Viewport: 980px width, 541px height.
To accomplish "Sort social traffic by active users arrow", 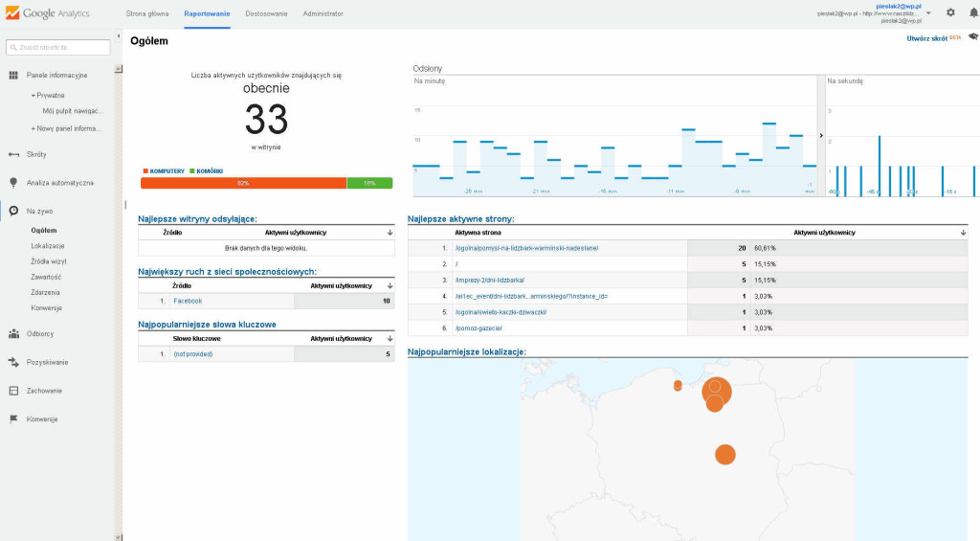I will [390, 286].
